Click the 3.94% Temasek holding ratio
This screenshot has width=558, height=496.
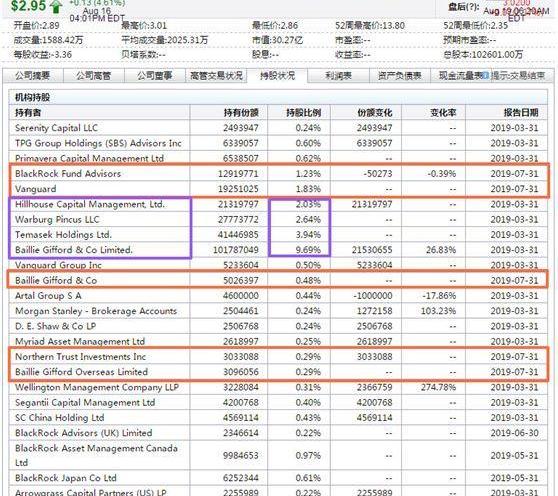click(308, 235)
